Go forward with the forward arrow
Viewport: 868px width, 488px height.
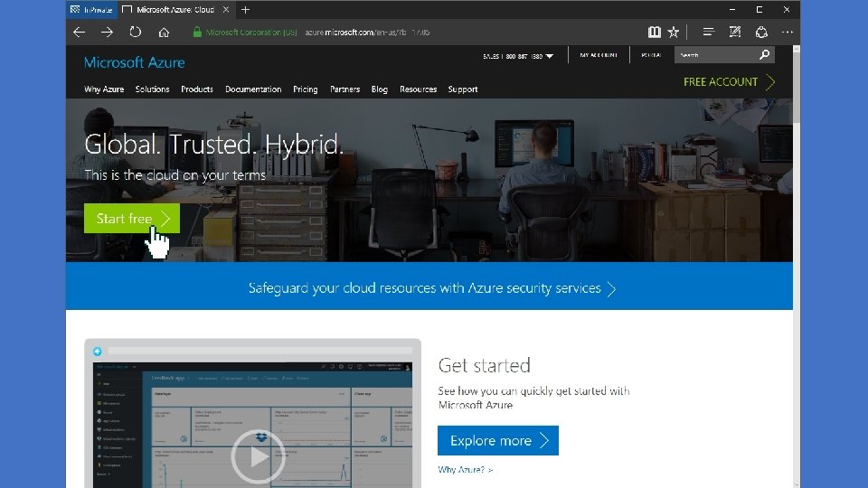point(107,33)
